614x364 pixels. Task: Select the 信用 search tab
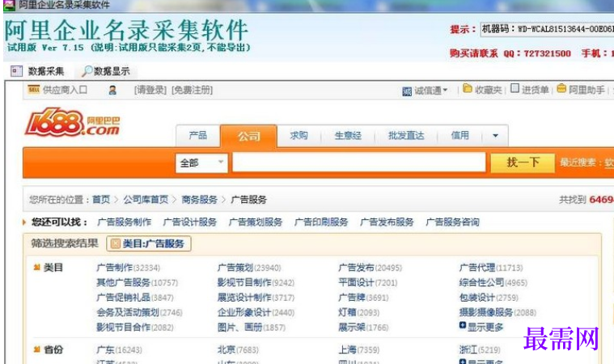click(459, 135)
